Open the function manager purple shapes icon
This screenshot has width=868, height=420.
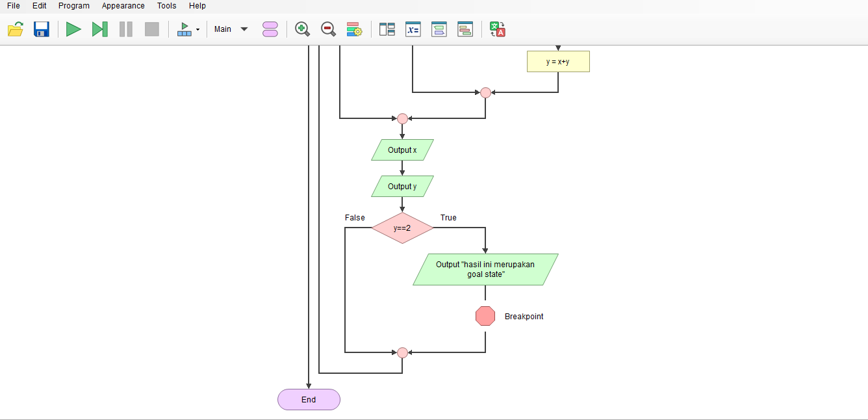pyautogui.click(x=270, y=29)
